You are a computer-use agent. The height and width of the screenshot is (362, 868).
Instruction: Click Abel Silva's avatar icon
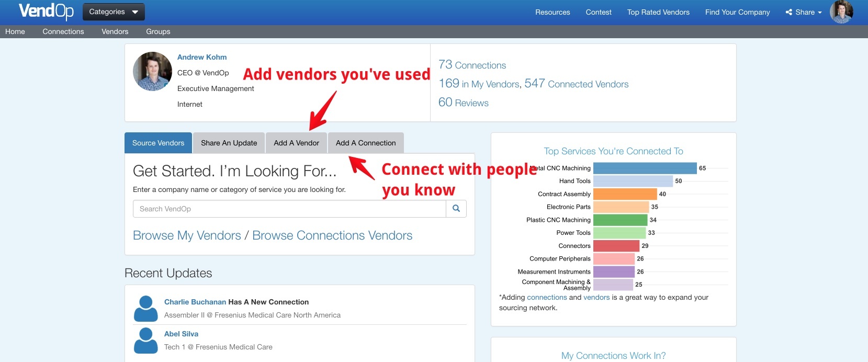[146, 341]
